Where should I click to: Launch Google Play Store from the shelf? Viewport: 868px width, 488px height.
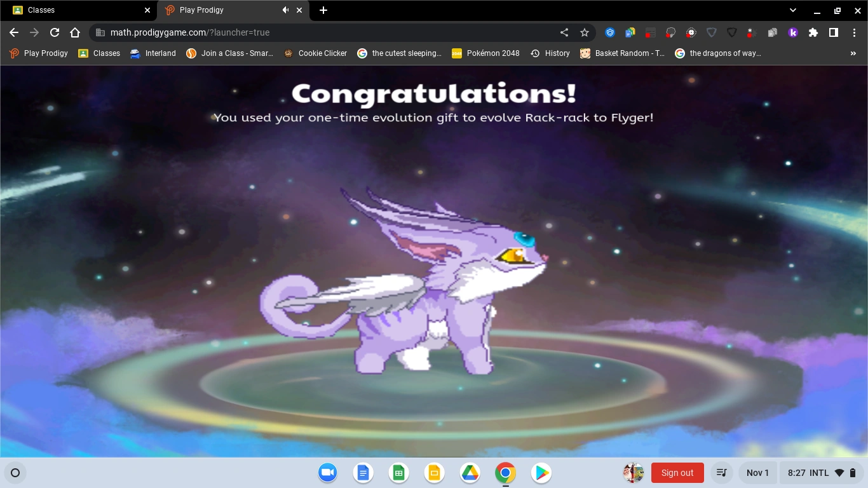[541, 473]
